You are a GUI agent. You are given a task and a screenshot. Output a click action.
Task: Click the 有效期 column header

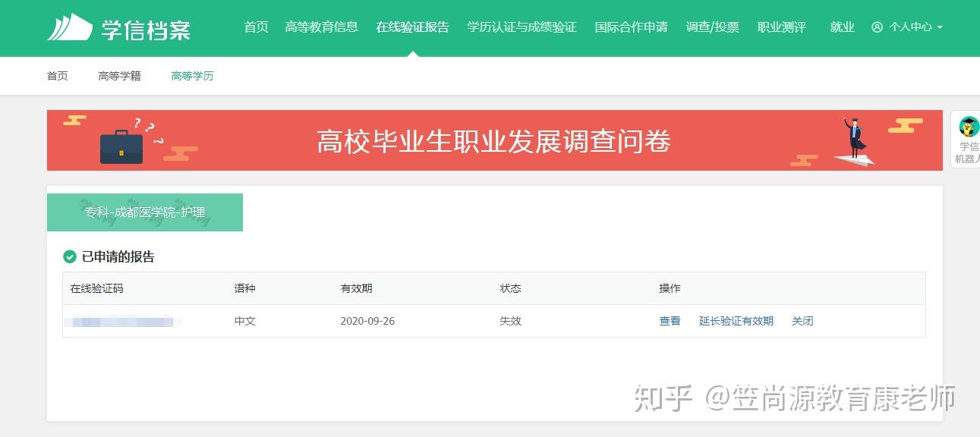(x=356, y=288)
